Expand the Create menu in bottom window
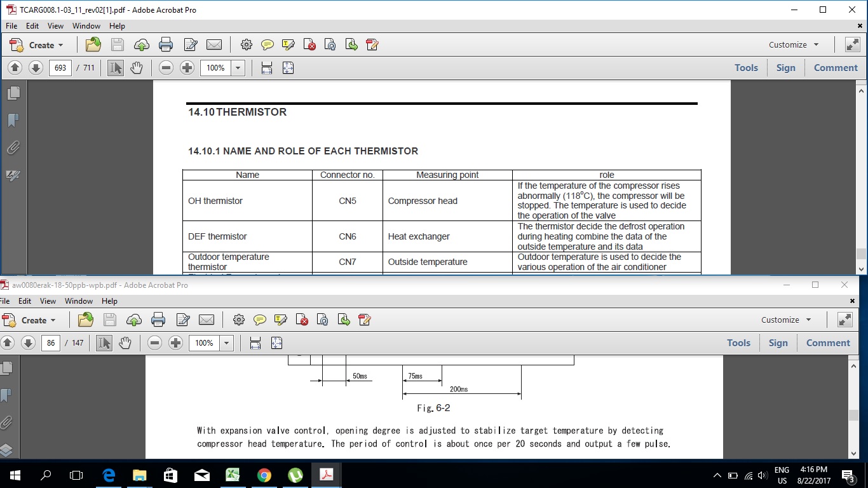The image size is (868, 488). pos(29,320)
